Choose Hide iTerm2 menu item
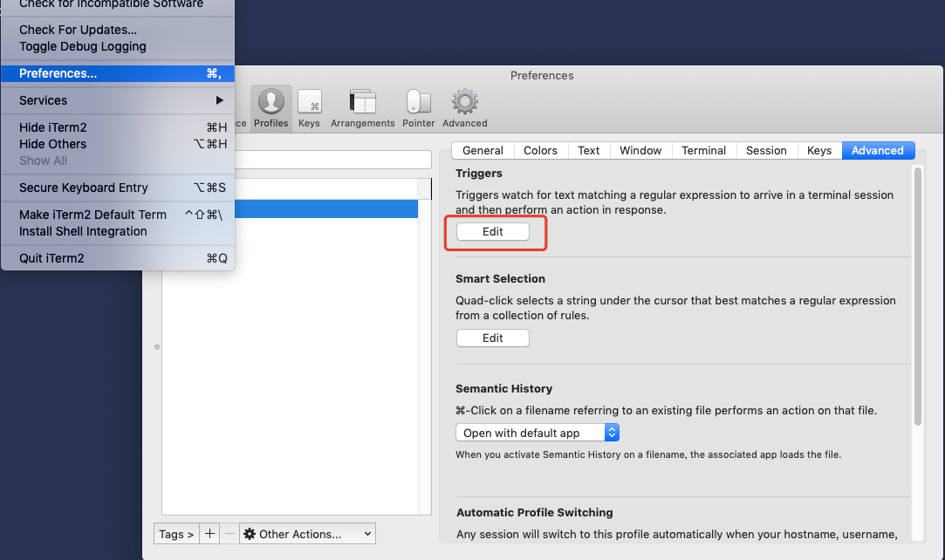This screenshot has height=560, width=945. (x=118, y=127)
